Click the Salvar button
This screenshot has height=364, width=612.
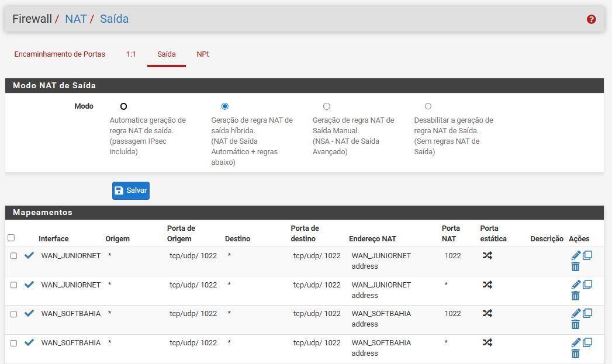pyautogui.click(x=131, y=190)
